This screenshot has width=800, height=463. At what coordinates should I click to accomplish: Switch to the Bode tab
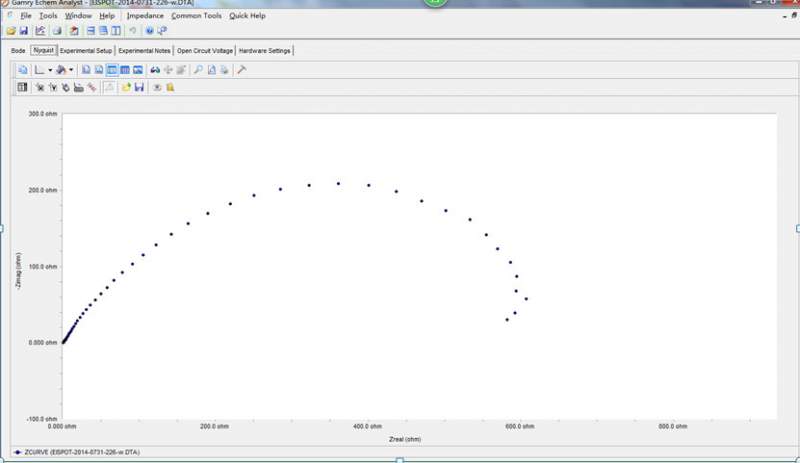[x=18, y=51]
